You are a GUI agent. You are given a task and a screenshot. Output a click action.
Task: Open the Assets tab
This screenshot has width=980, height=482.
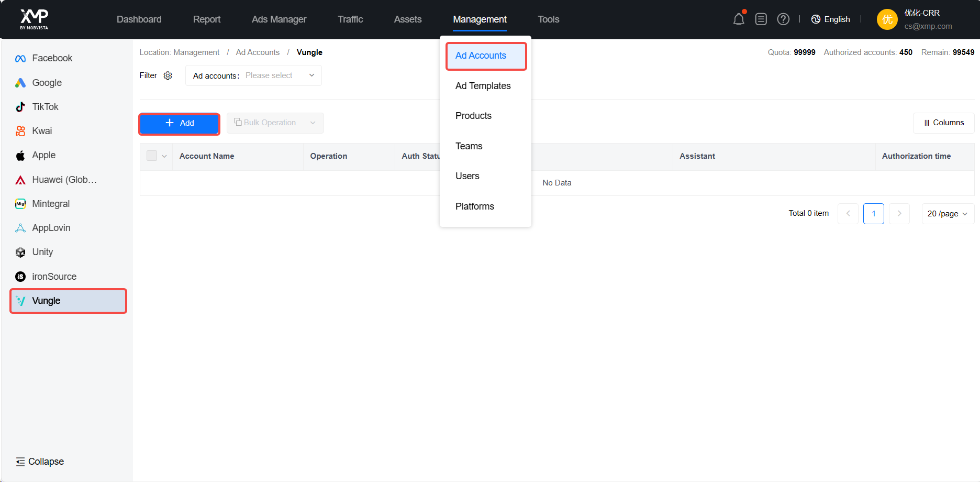408,19
